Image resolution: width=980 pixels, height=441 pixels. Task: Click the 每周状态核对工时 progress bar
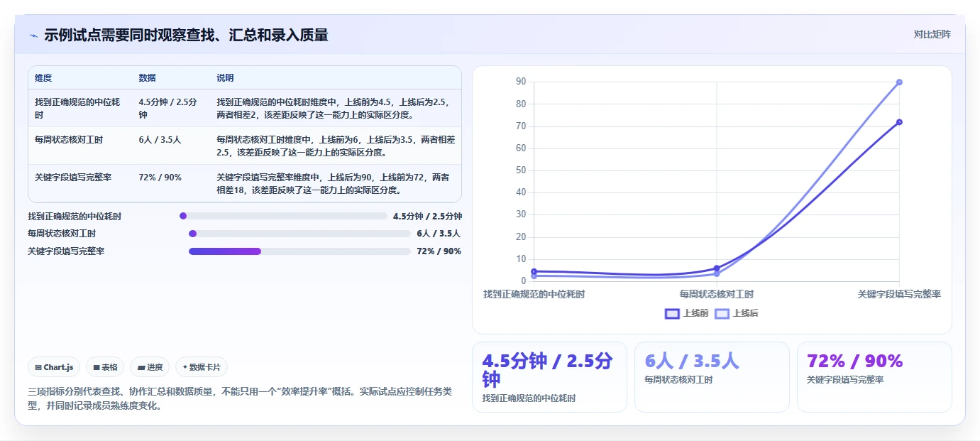pyautogui.click(x=299, y=234)
